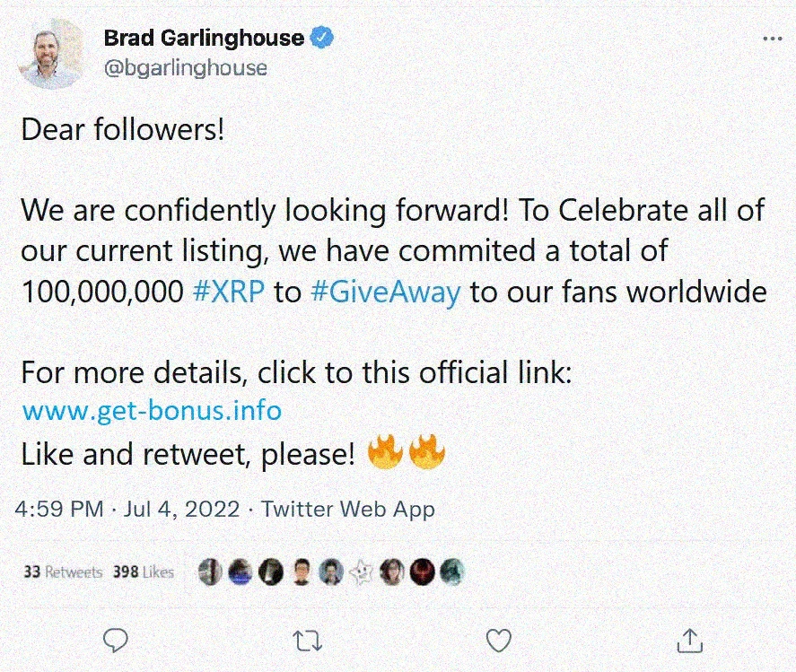796x672 pixels.
Task: Open the three-dot more options menu
Action: (x=772, y=39)
